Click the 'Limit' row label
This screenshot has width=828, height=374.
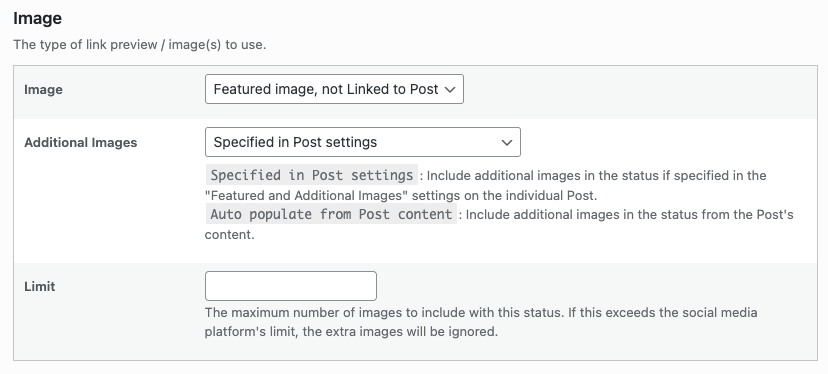[x=40, y=286]
